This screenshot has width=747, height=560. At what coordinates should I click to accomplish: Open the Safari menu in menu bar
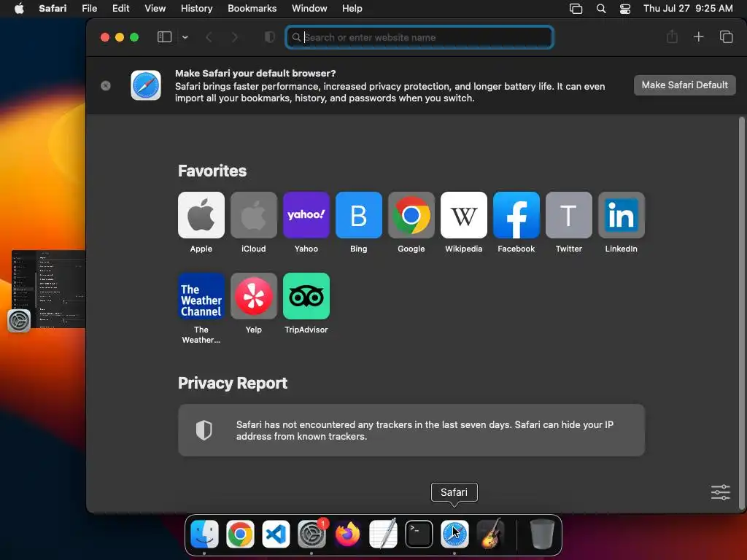pos(53,8)
